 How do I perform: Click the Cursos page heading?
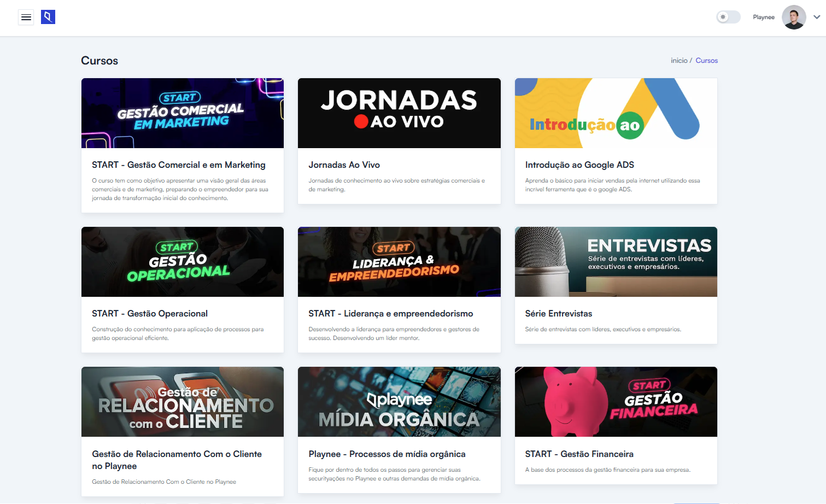click(99, 61)
